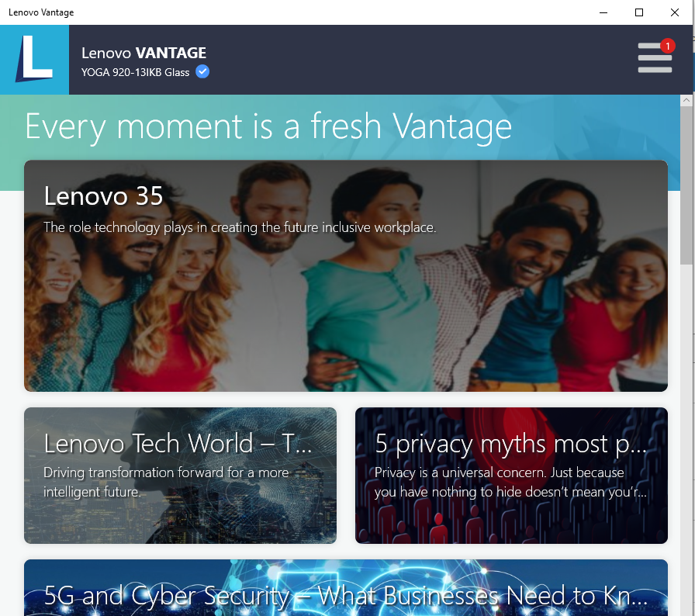Click the Every moment is a fresh Vantage banner
The height and width of the screenshot is (616, 695).
click(268, 126)
